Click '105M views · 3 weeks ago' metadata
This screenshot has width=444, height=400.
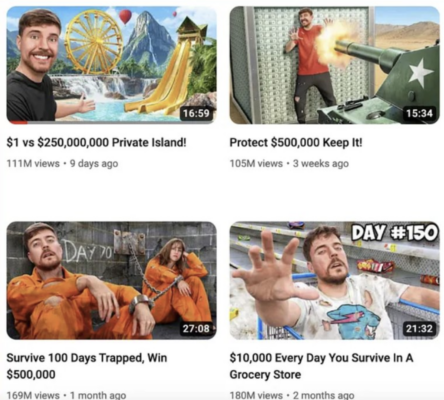[289, 164]
